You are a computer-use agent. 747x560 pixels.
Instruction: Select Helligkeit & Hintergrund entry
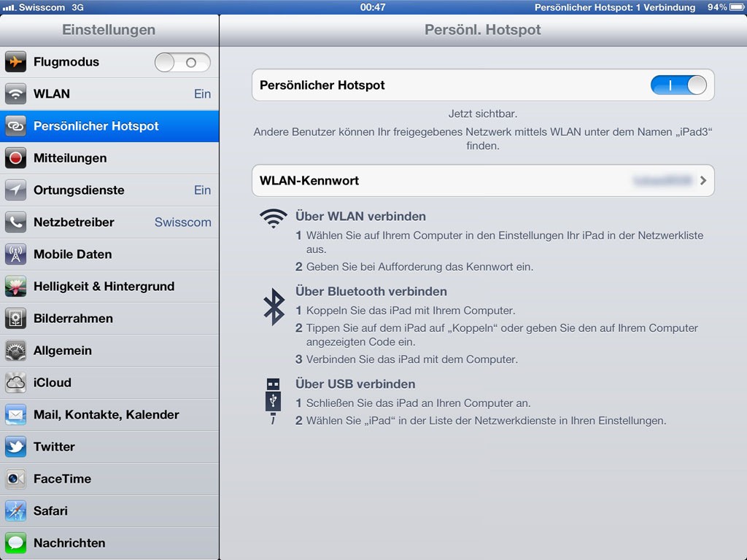point(109,287)
